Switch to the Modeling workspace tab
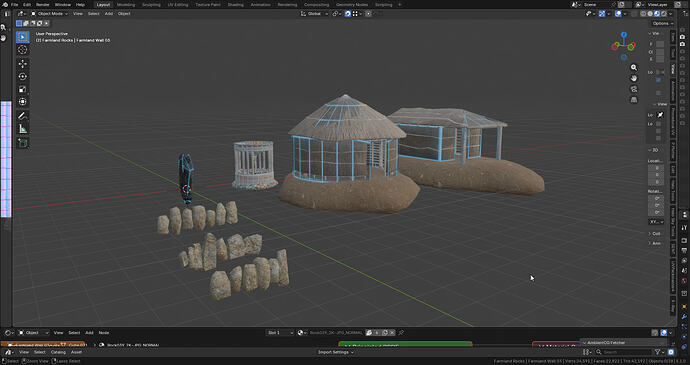 tap(126, 4)
